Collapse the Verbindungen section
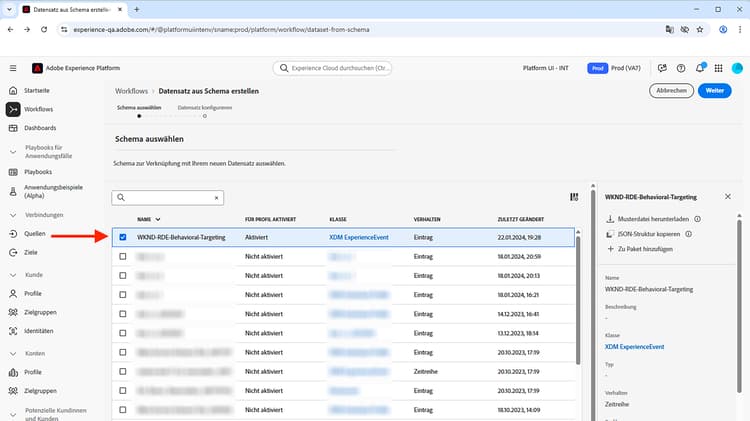750x421 pixels. (x=13, y=215)
